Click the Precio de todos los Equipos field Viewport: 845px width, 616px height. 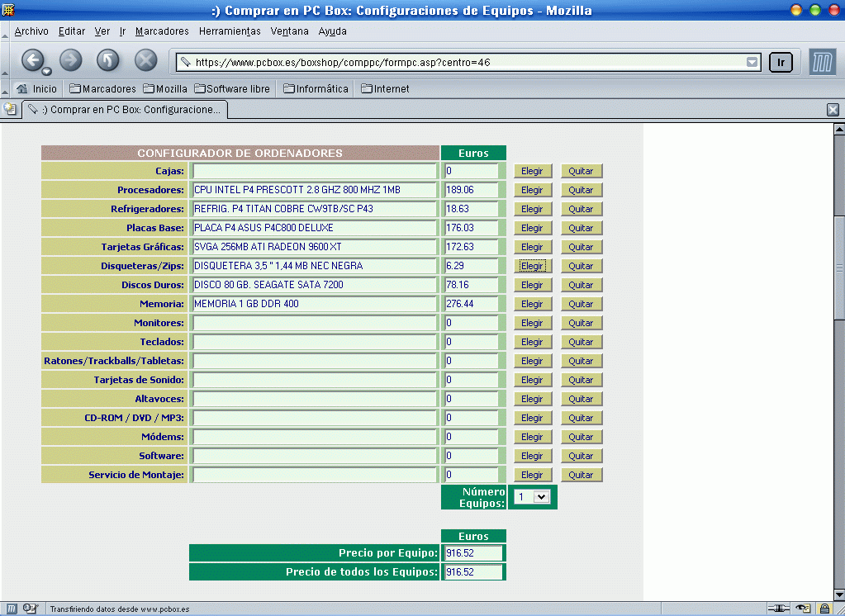[473, 571]
